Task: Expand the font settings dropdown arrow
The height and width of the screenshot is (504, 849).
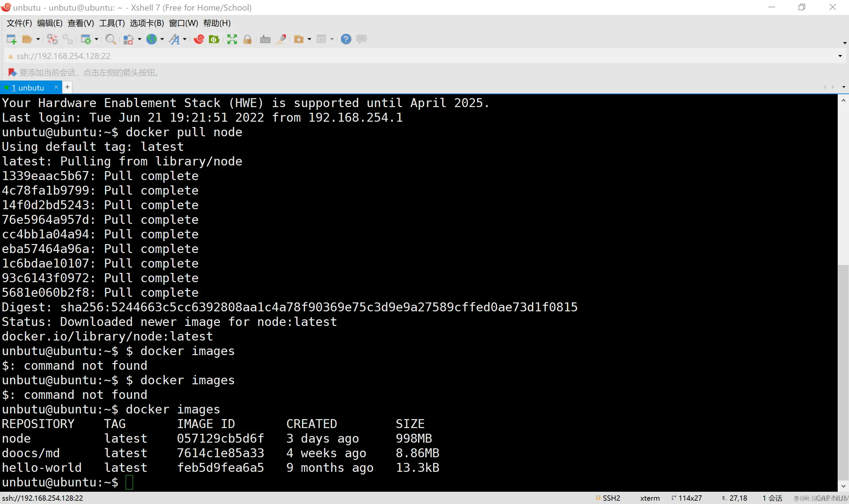Action: coord(185,39)
